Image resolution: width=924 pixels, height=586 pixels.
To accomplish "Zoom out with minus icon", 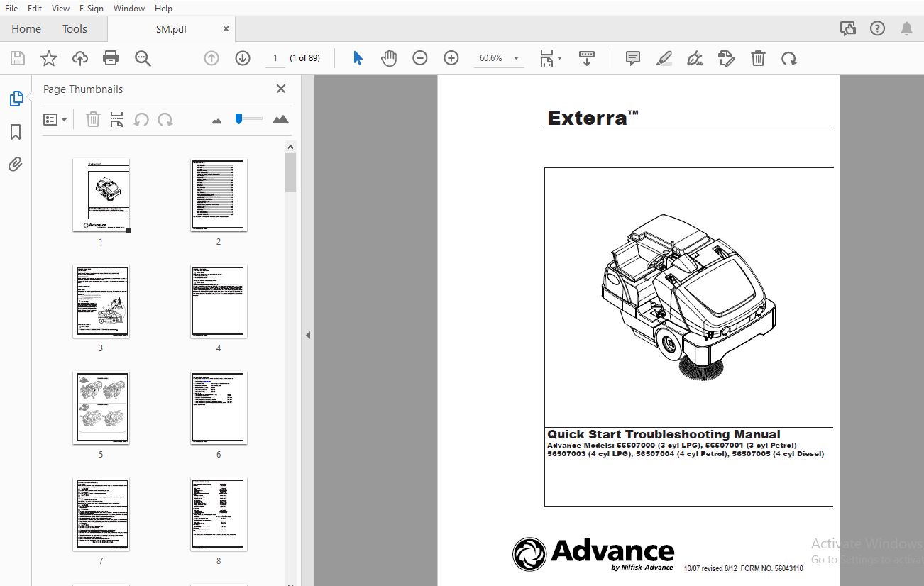I will point(420,58).
